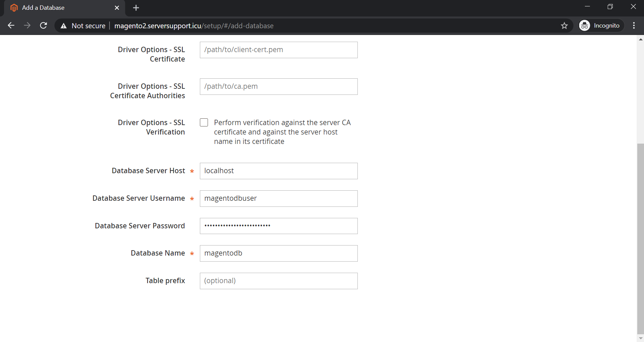Select the Add a Database tab
The width and height of the screenshot is (644, 342).
click(x=60, y=8)
